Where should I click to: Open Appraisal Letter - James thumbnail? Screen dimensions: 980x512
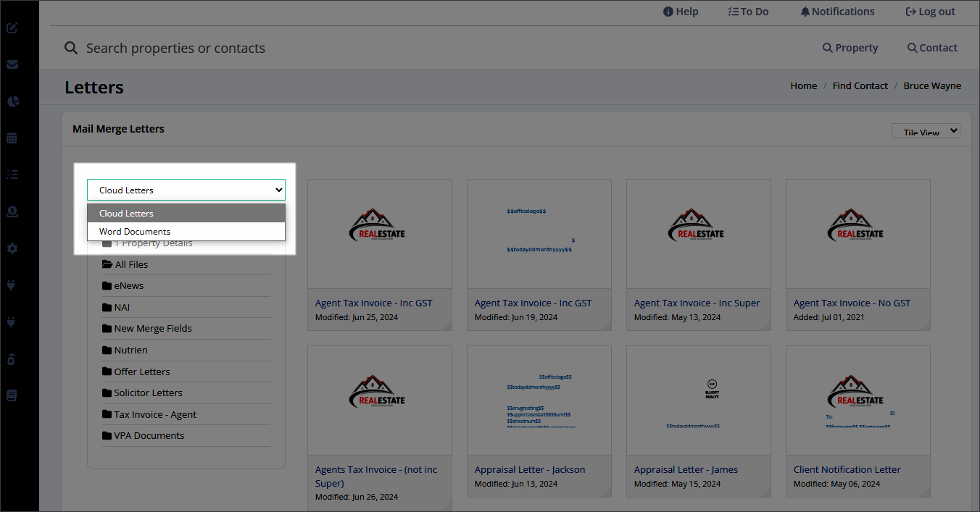699,400
